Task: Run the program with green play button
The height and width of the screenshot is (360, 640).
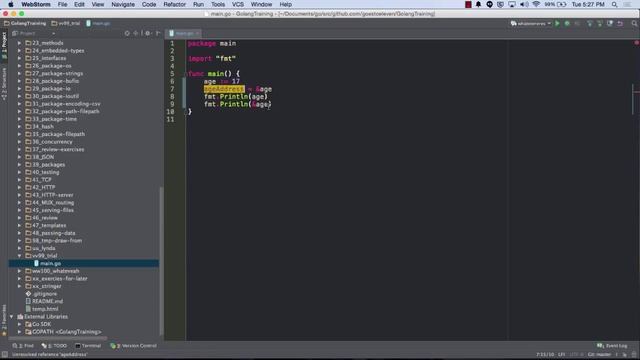Action: point(557,24)
